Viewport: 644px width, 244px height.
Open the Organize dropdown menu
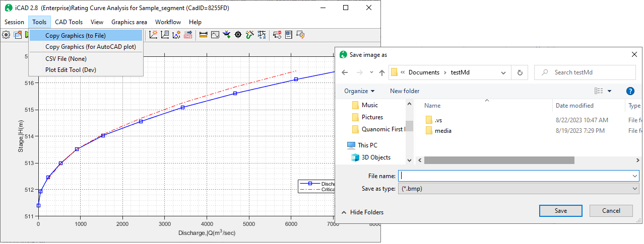point(359,91)
